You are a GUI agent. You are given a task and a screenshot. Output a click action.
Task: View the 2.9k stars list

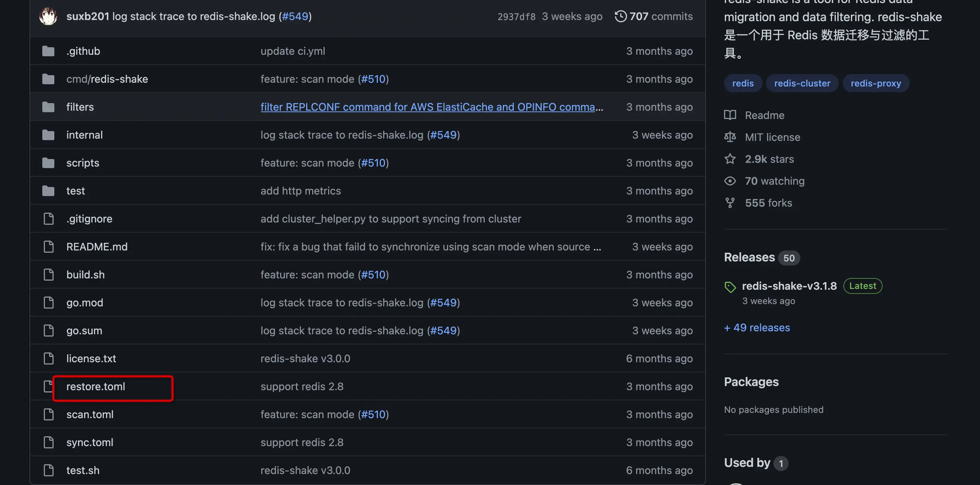(x=769, y=159)
